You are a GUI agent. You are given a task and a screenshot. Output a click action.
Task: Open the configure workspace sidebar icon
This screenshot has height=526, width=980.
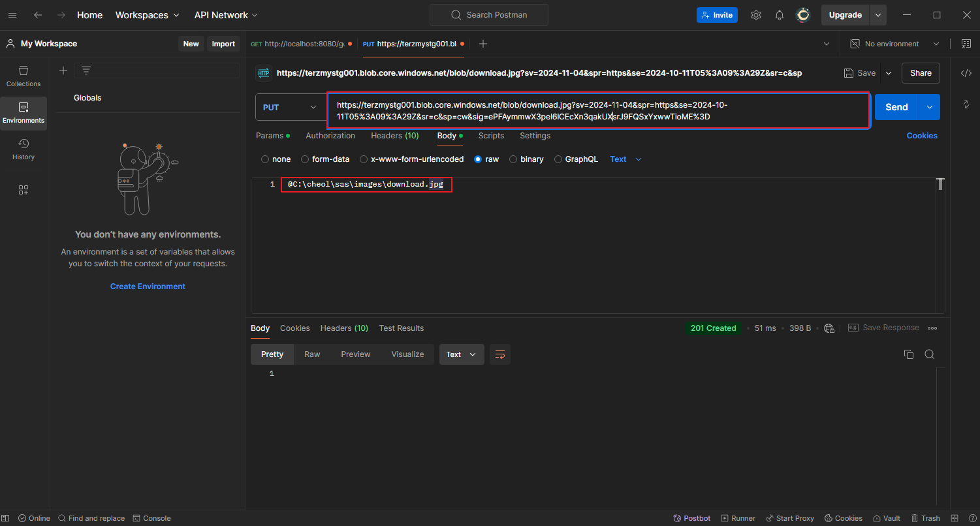pyautogui.click(x=24, y=190)
